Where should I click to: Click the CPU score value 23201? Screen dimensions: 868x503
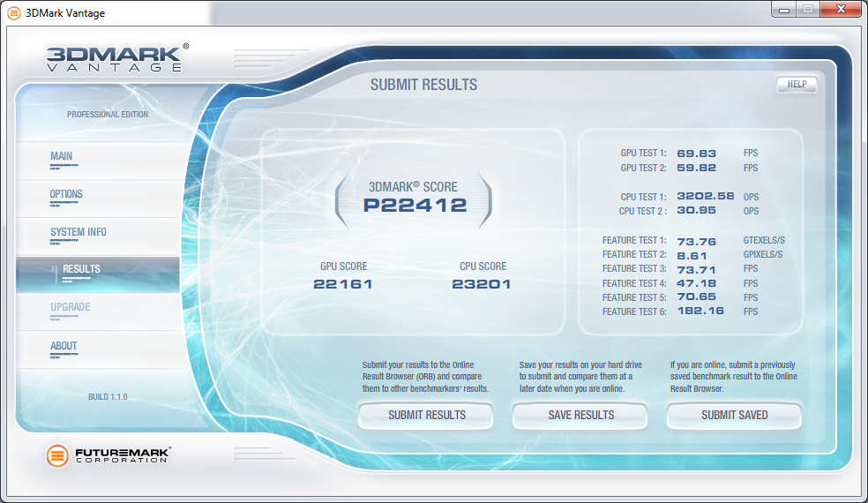coord(482,284)
